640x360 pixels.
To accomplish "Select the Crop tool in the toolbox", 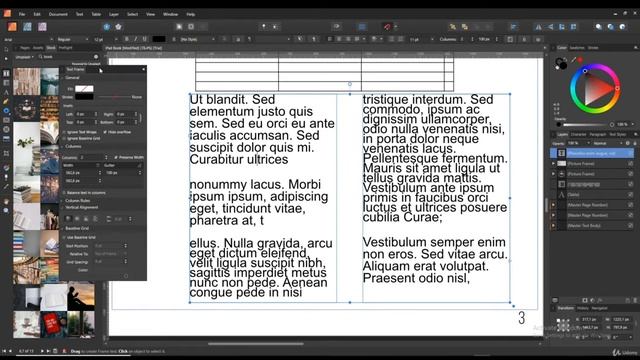I will (6, 153).
